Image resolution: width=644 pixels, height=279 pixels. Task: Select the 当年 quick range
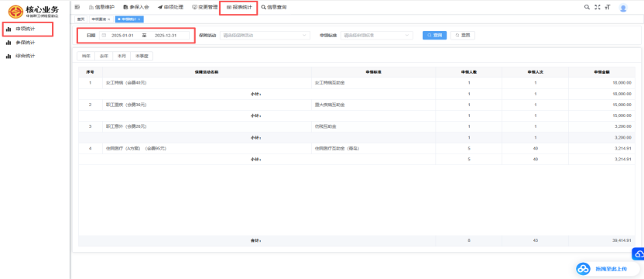pos(86,56)
